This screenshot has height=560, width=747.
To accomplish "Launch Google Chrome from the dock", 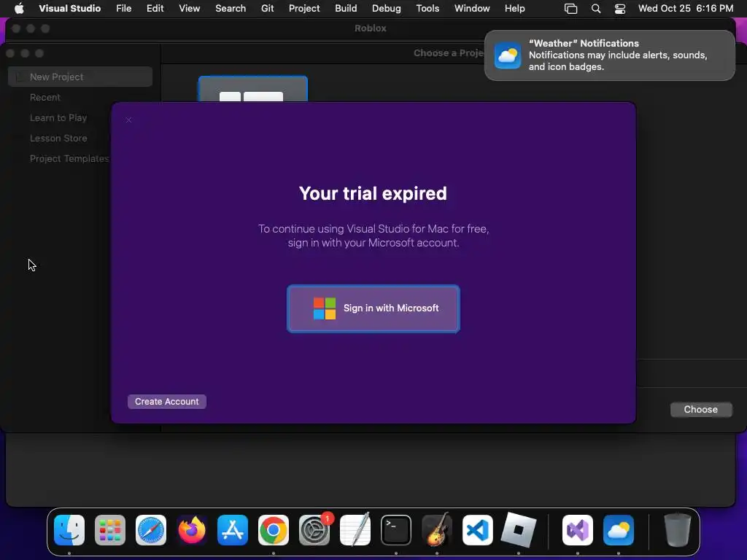I will pyautogui.click(x=274, y=530).
